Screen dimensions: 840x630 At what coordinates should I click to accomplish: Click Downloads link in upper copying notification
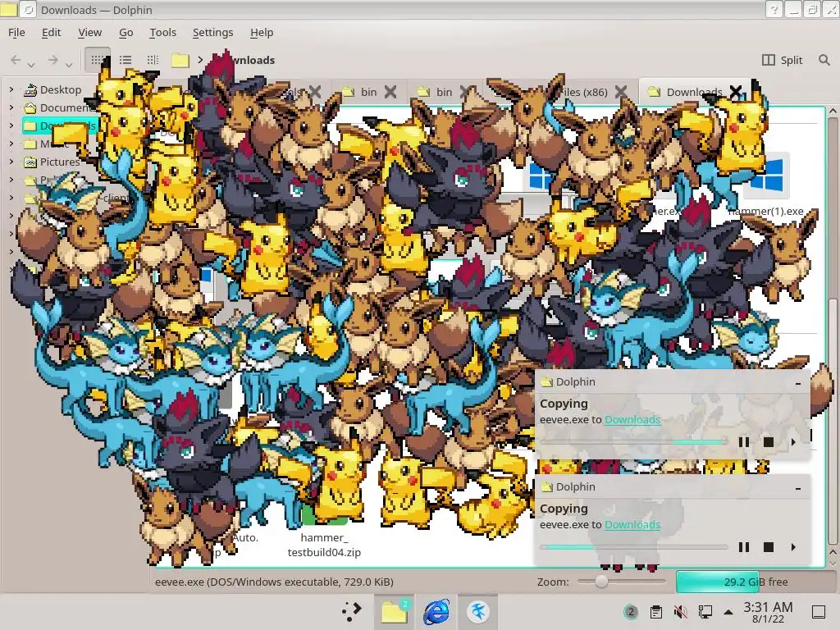click(632, 419)
